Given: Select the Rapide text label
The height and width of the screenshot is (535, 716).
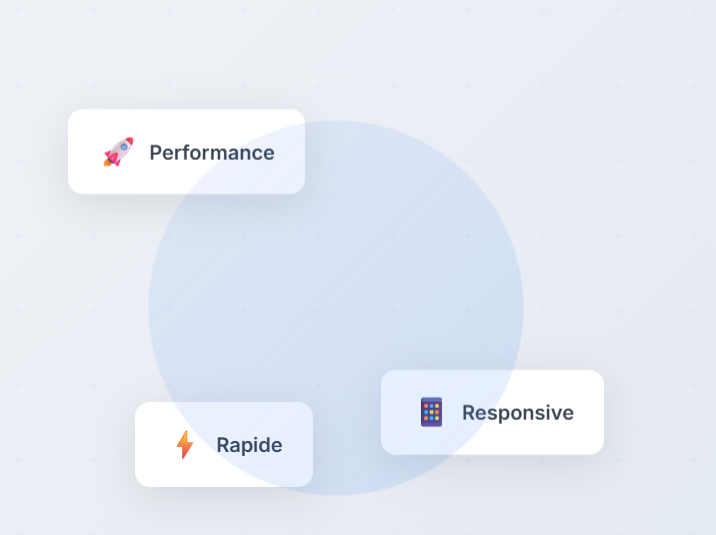Looking at the screenshot, I should (249, 445).
